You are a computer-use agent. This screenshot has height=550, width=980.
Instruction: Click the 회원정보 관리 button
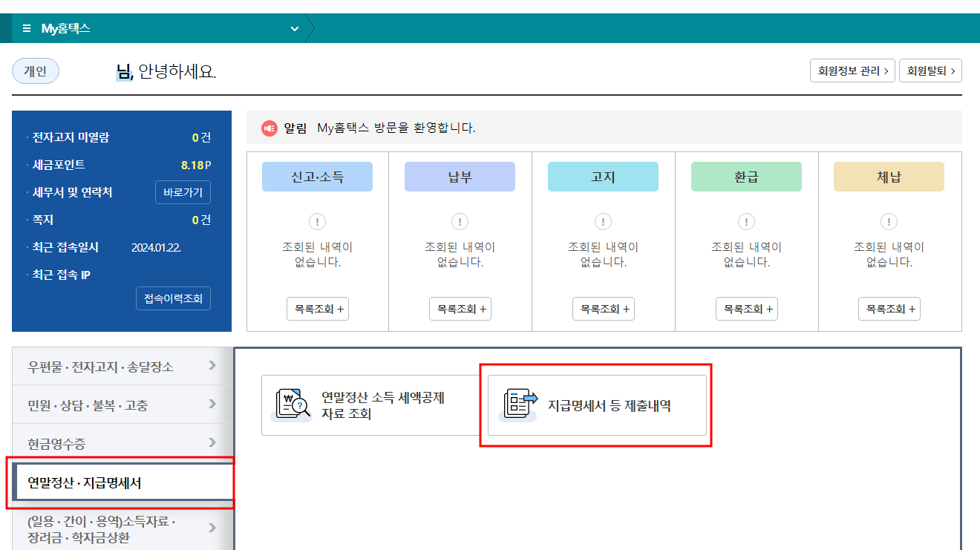(852, 71)
